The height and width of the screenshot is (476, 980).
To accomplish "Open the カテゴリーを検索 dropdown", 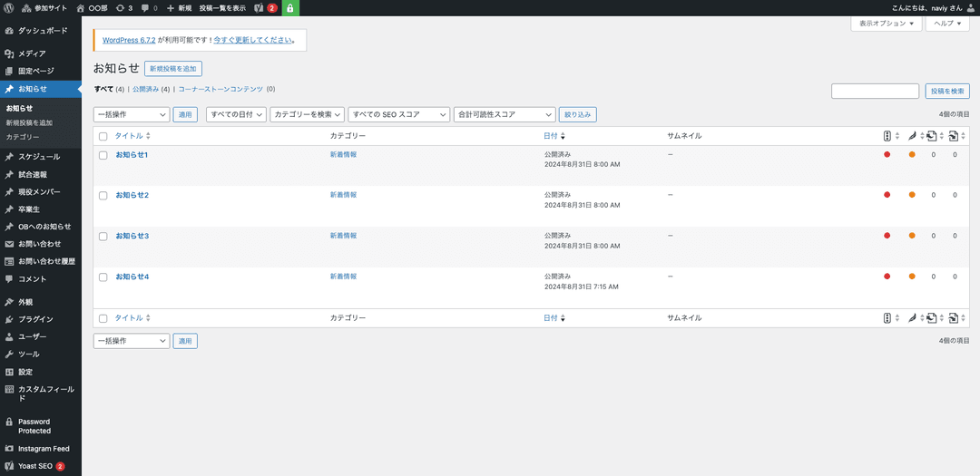I will click(307, 114).
